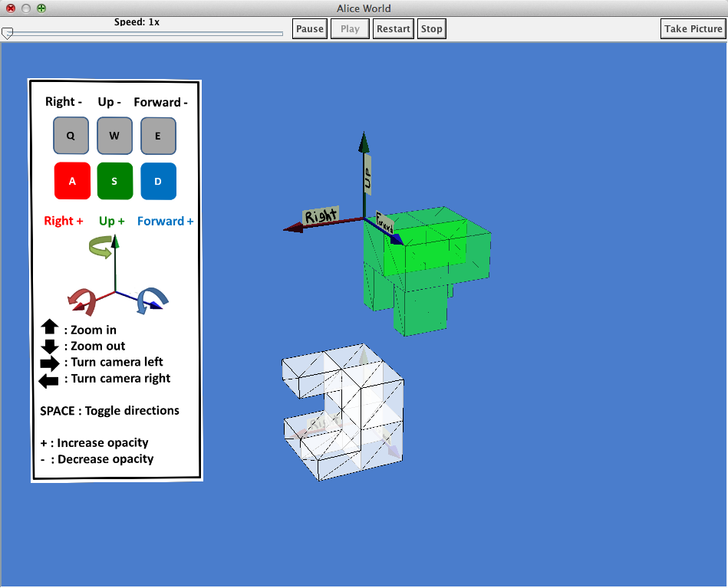
Task: Click the Turn camera left arrow icon
Action: [50, 363]
